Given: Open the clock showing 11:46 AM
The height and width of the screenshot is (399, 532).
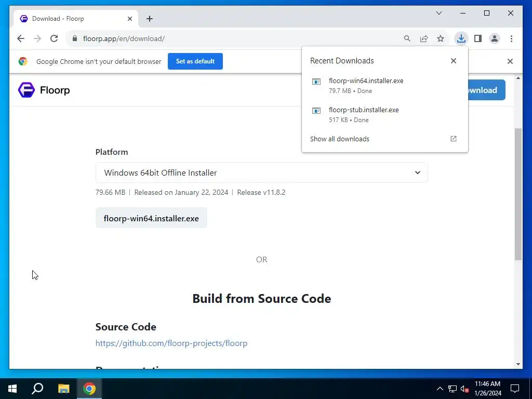Looking at the screenshot, I should [487, 389].
